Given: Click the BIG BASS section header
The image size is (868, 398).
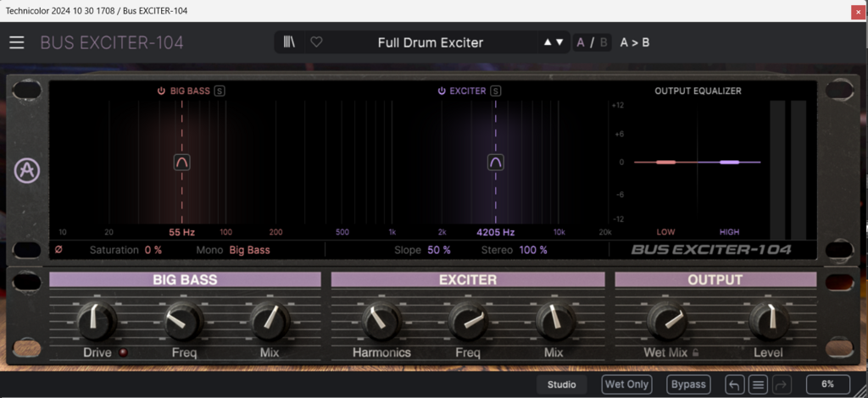Looking at the screenshot, I should pos(185,279).
